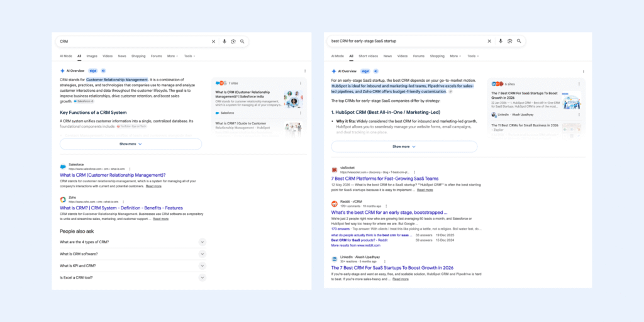Image resolution: width=644 pixels, height=322 pixels.
Task: Open 'Best CRM for SaaS products? - Reddit' sublink
Action: pos(359,240)
